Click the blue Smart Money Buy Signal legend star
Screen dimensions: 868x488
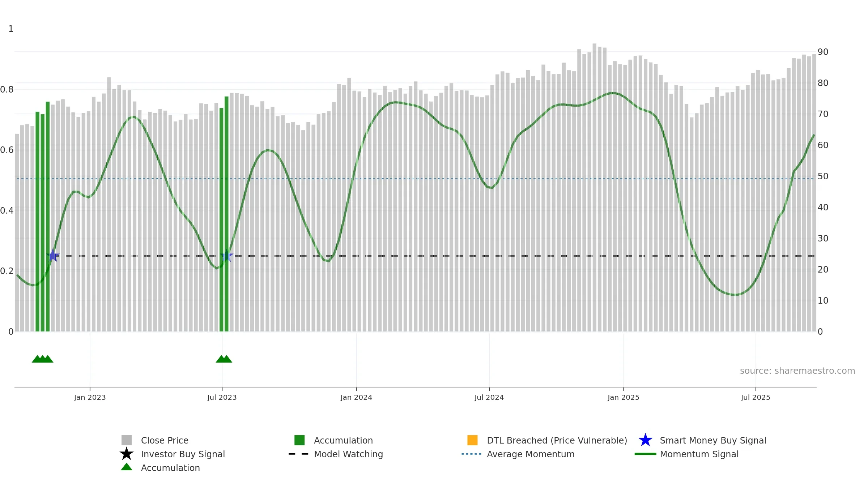pos(645,440)
